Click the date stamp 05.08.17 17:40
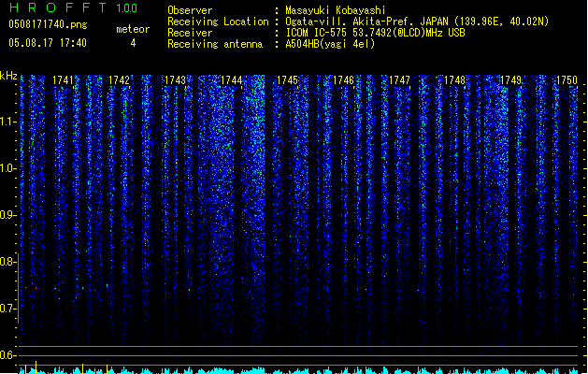The height and width of the screenshot is (374, 588). click(48, 43)
